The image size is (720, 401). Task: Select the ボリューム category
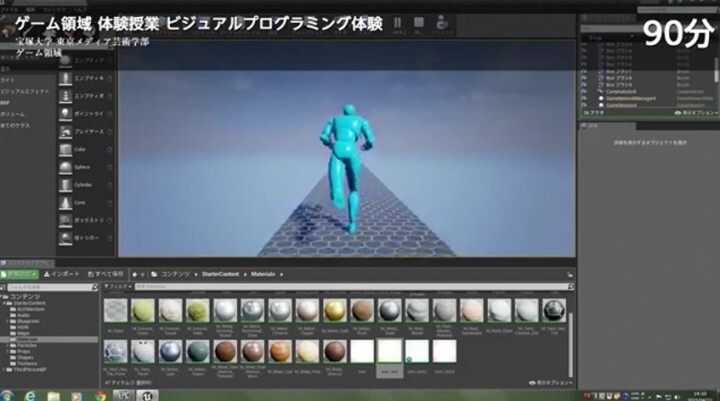(x=12, y=114)
